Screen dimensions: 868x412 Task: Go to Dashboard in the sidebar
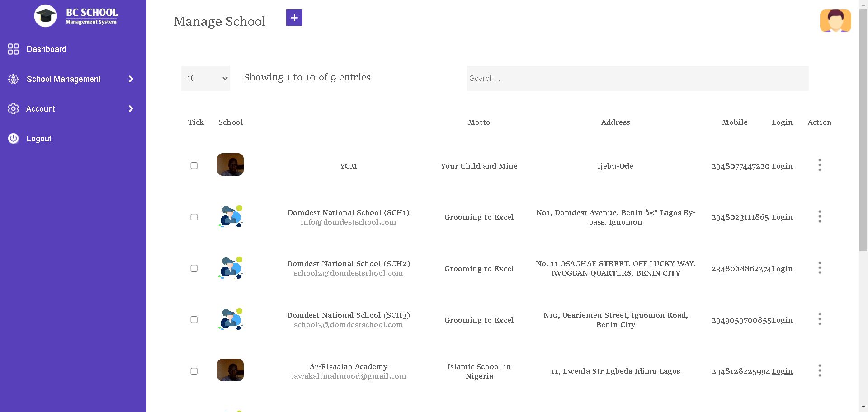tap(46, 49)
